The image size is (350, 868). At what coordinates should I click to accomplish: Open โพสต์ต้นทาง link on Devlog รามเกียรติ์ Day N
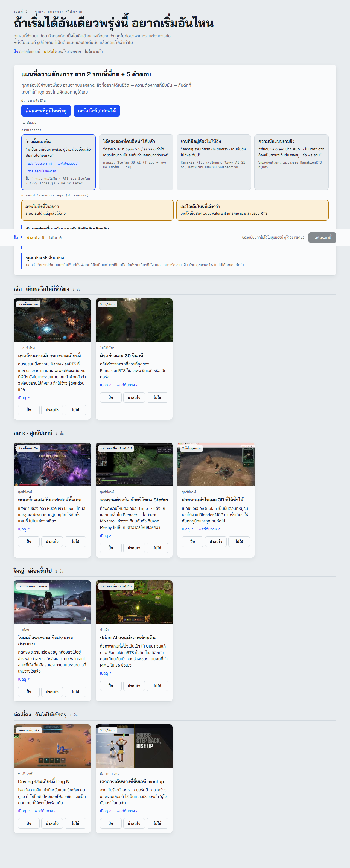tap(45, 811)
